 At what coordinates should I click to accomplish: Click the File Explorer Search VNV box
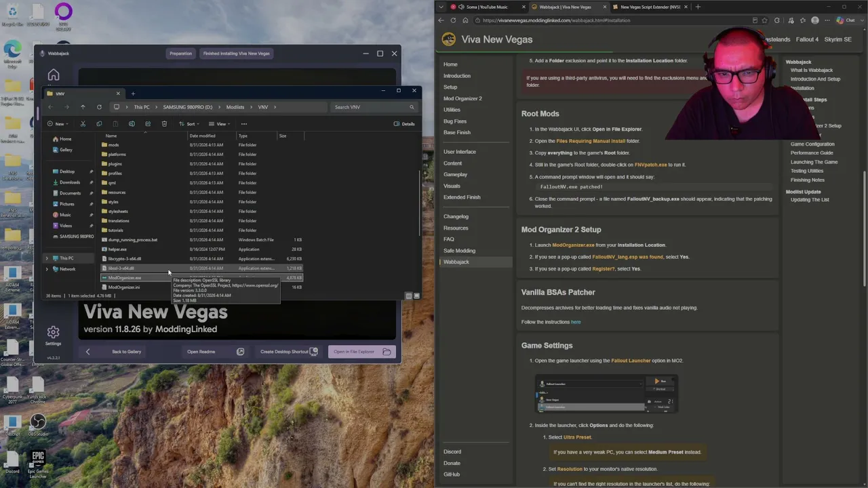click(x=374, y=107)
